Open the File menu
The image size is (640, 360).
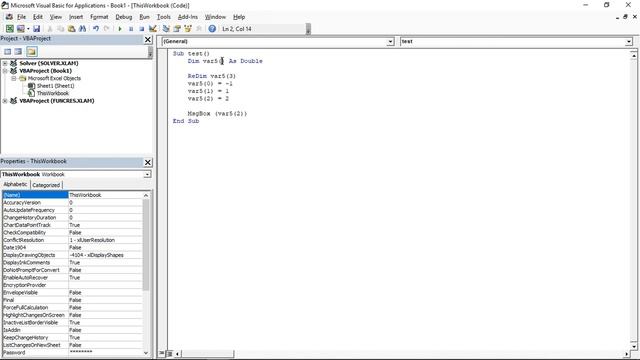[21, 17]
